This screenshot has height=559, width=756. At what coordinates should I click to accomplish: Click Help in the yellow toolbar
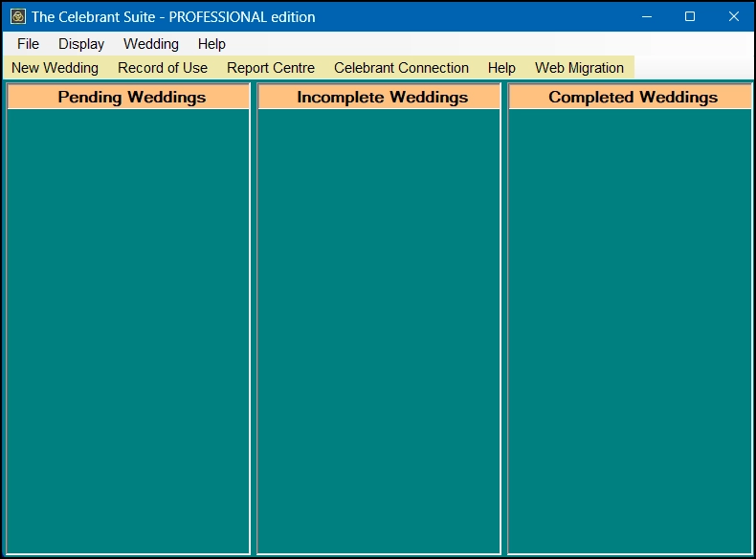pyautogui.click(x=501, y=68)
